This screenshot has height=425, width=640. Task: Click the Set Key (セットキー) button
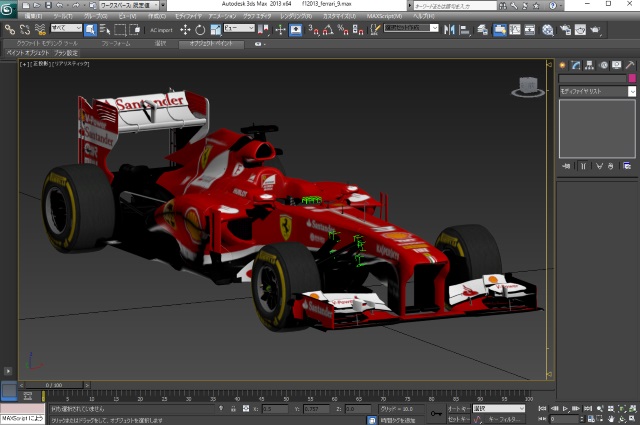[x=459, y=419]
